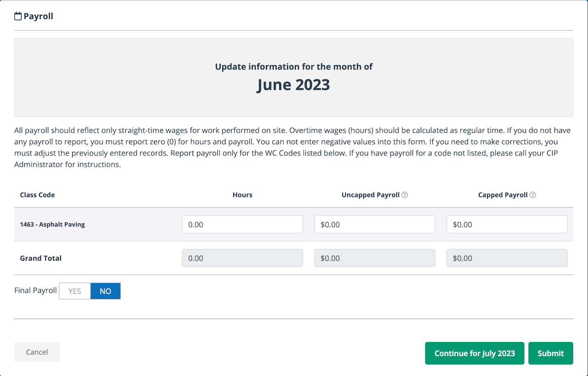Select NO on Final Payroll toggle
588x376 pixels.
coord(105,291)
